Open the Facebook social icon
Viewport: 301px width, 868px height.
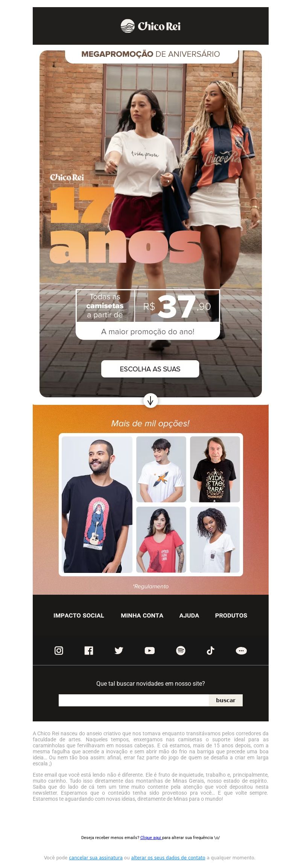tap(89, 650)
